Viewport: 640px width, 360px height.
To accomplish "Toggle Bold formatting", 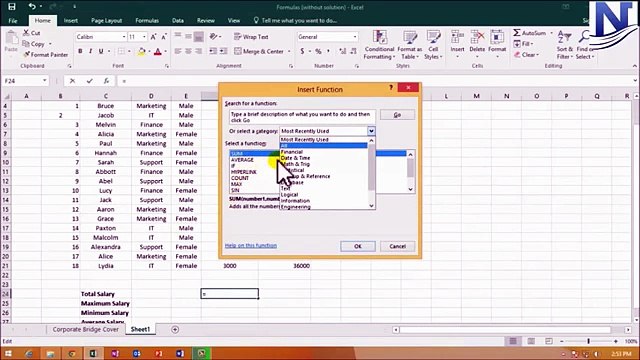I will pyautogui.click(x=80, y=51).
